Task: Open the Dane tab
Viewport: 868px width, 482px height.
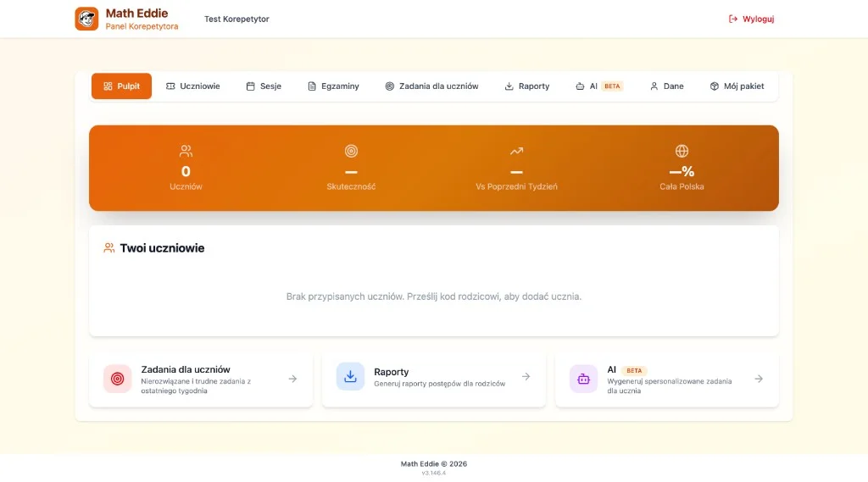Action: pyautogui.click(x=666, y=86)
